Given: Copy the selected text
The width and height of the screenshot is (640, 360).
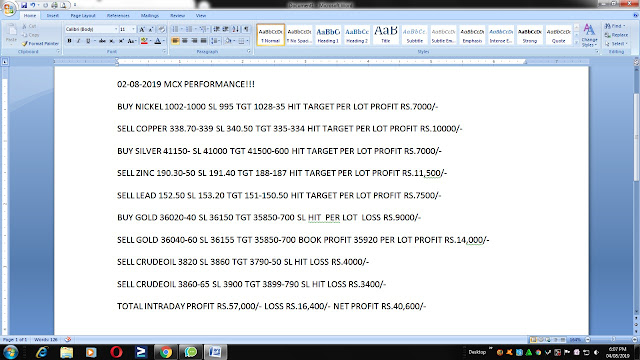Looking at the screenshot, I should tap(31, 35).
